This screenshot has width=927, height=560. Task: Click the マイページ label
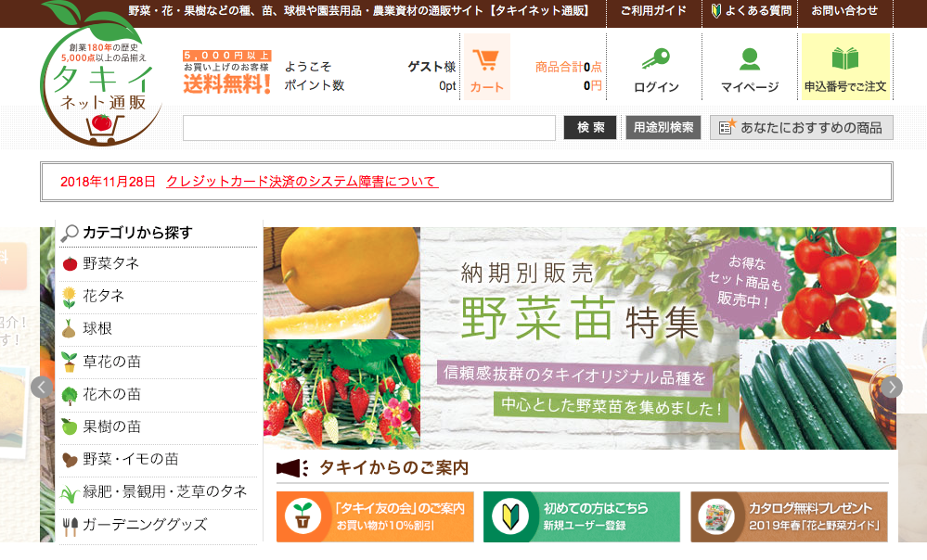(x=750, y=87)
